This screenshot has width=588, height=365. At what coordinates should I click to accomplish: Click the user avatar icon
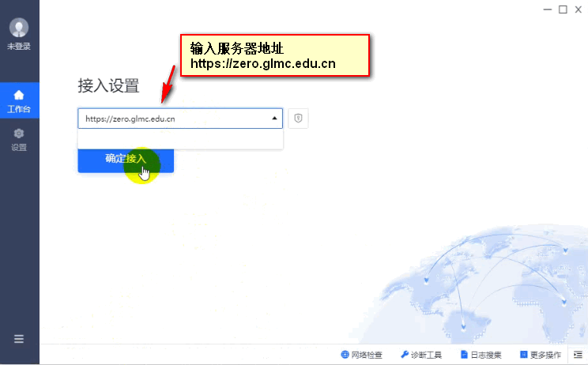point(19,28)
